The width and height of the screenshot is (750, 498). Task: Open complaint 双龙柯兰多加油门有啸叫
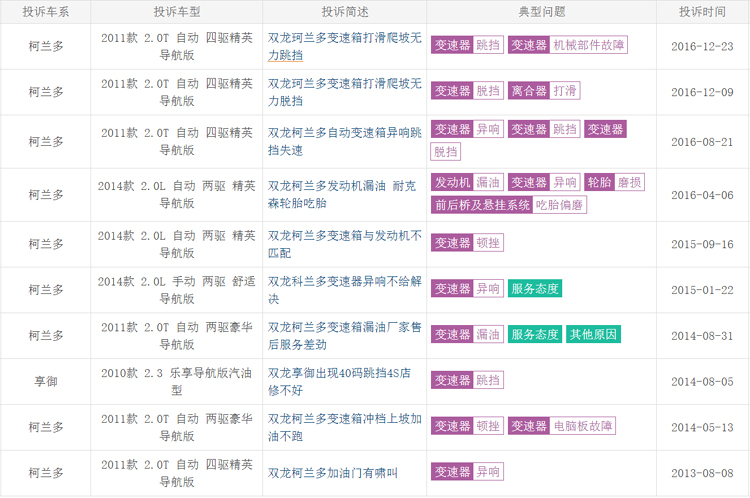[x=332, y=474]
